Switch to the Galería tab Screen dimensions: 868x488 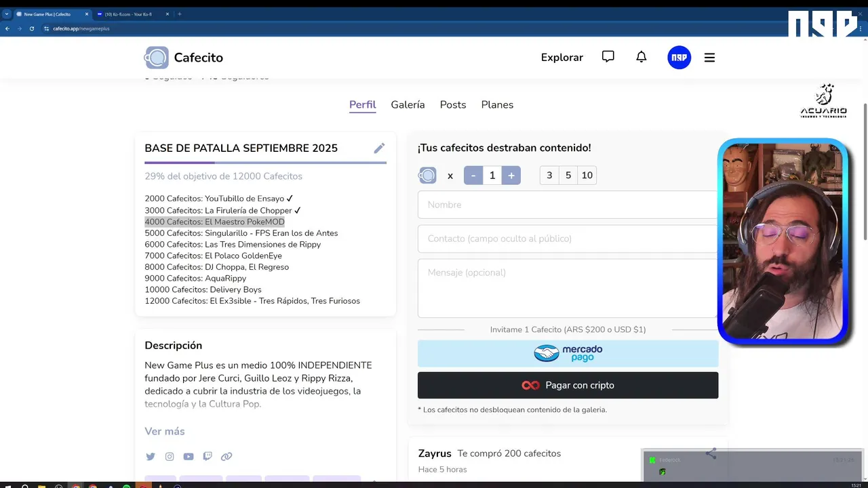(x=408, y=104)
